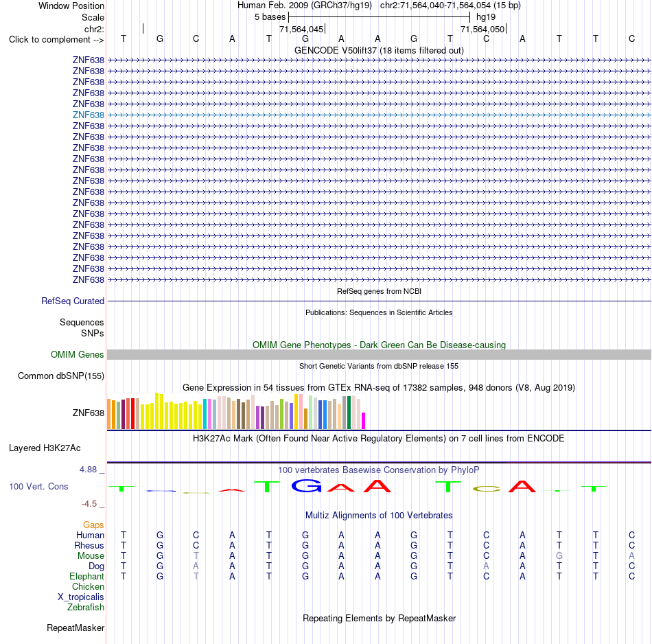Click the 'Sequences' track label

coord(82,323)
